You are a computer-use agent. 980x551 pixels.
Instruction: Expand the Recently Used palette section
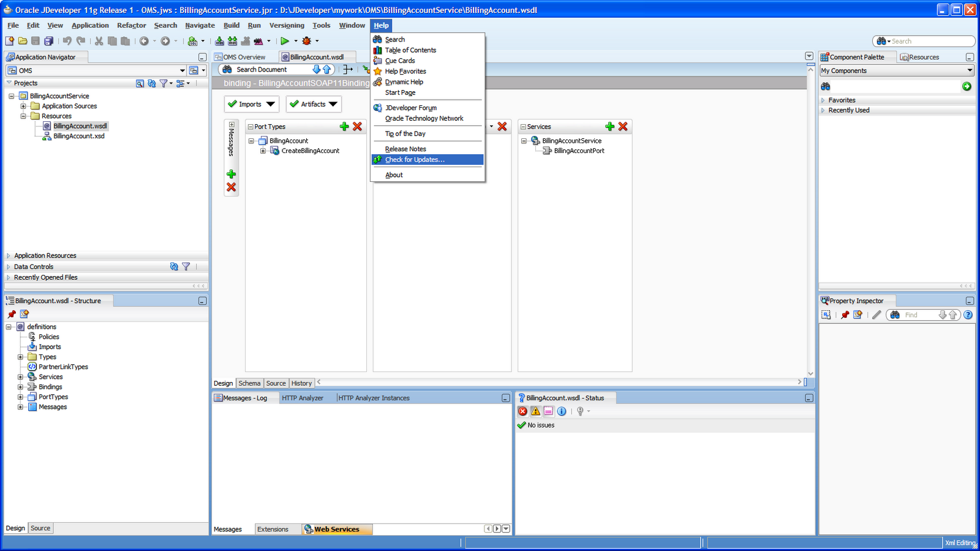point(823,110)
